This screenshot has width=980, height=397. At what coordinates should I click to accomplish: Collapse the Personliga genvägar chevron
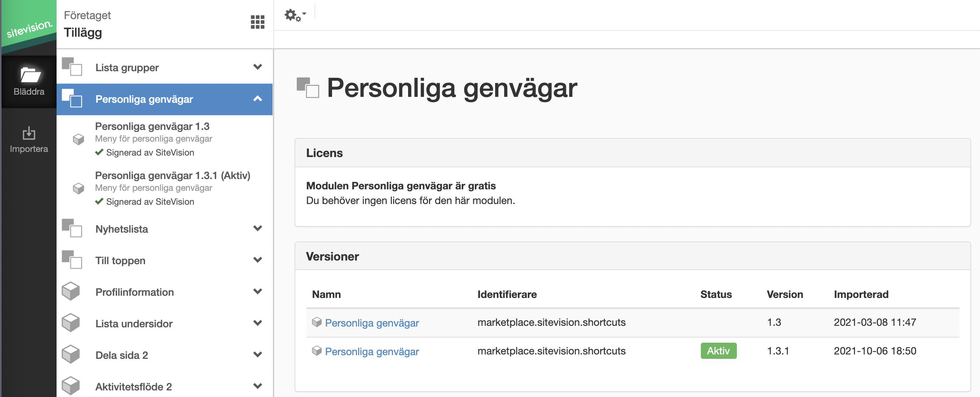click(x=257, y=99)
